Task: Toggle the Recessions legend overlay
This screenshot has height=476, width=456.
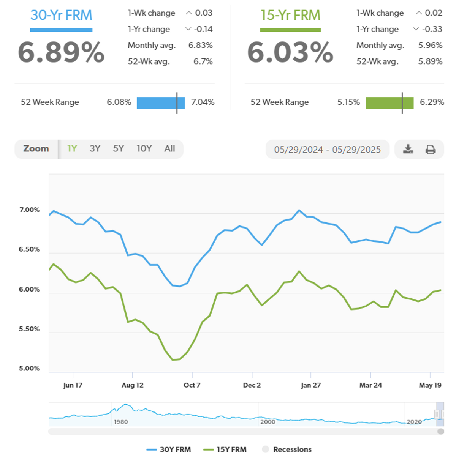Action: 287,449
